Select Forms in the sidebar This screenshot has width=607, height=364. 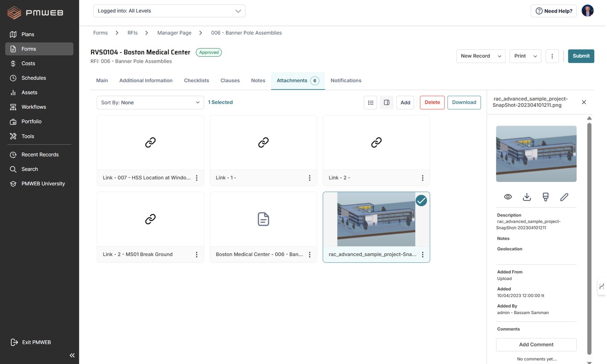coord(39,49)
